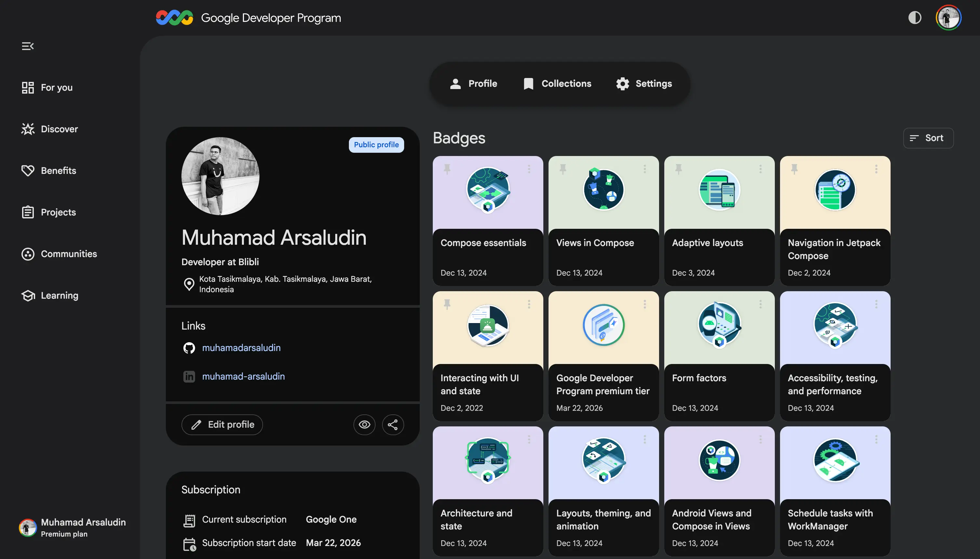Open options menu for Compose essentials badge
The width and height of the screenshot is (980, 559).
(x=529, y=169)
